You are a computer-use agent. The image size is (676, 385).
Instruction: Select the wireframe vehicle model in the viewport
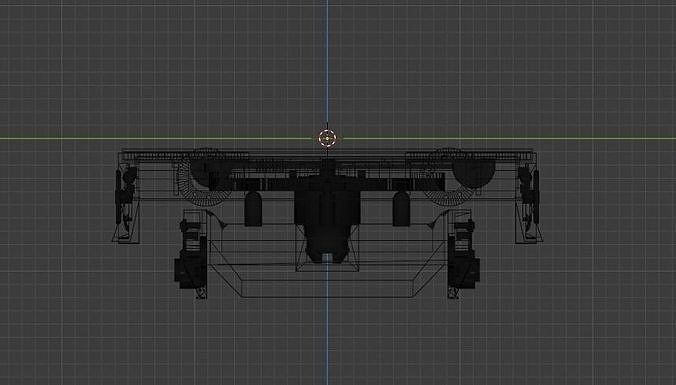point(327,223)
